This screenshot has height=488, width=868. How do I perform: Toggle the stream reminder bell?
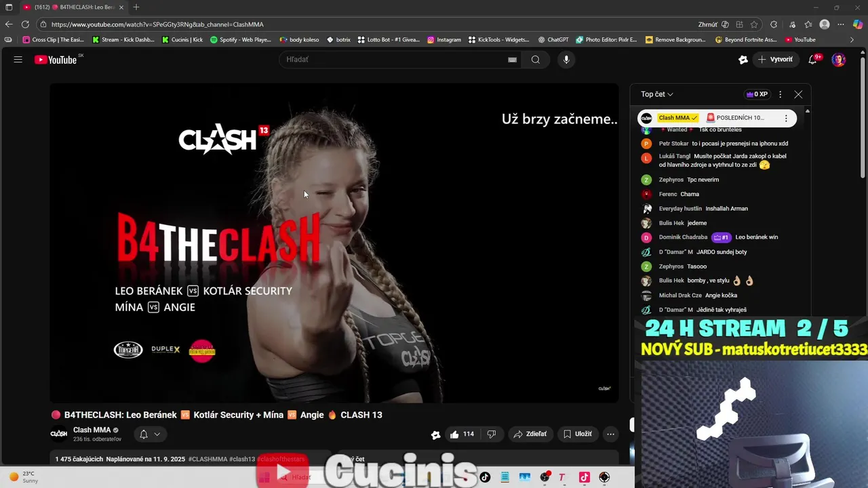click(x=143, y=434)
